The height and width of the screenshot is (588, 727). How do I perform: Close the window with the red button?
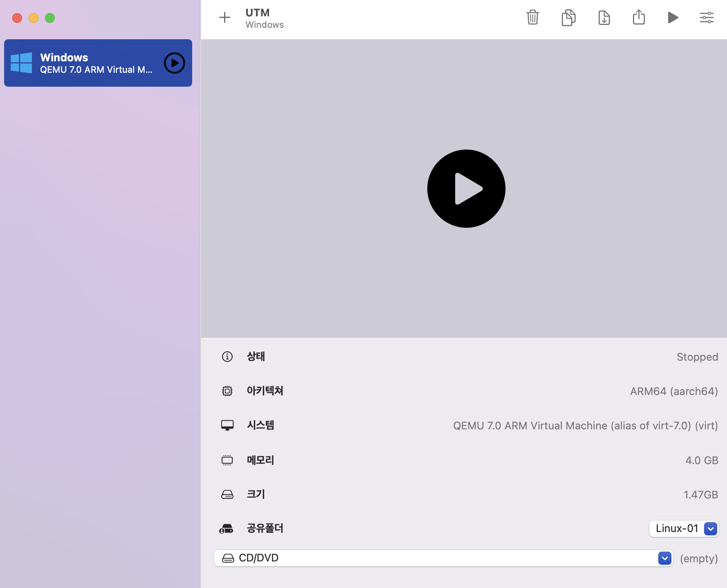[x=17, y=18]
